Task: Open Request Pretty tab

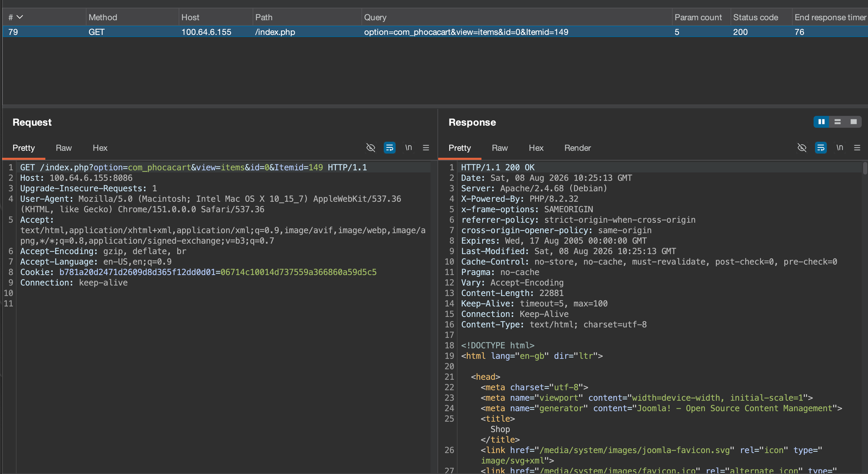Action: 24,148
